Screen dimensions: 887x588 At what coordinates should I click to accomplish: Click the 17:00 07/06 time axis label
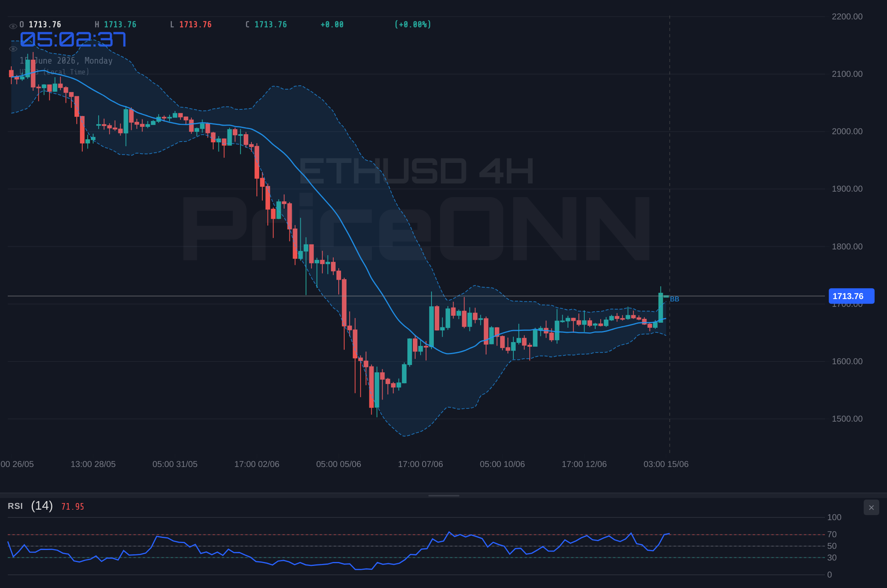[421, 464]
